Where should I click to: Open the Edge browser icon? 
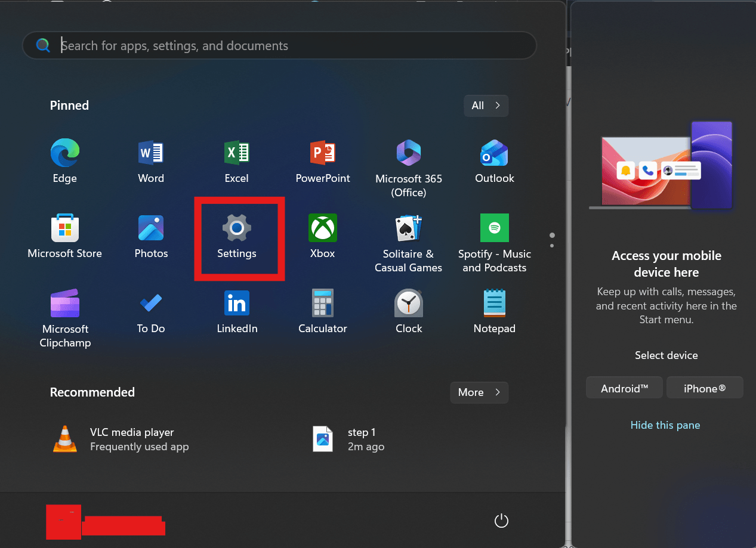point(64,153)
